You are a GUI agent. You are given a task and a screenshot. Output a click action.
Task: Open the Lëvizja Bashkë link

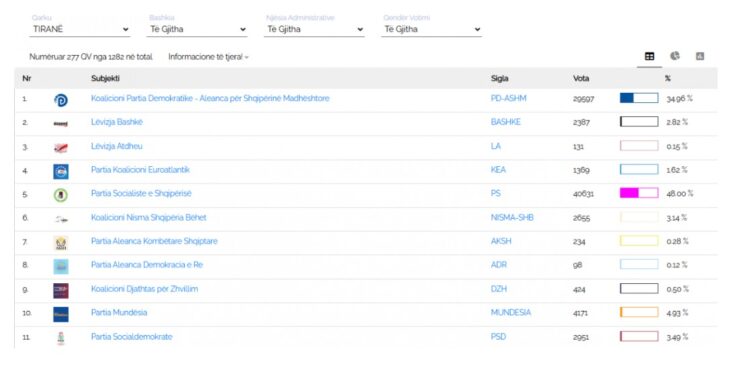117,122
